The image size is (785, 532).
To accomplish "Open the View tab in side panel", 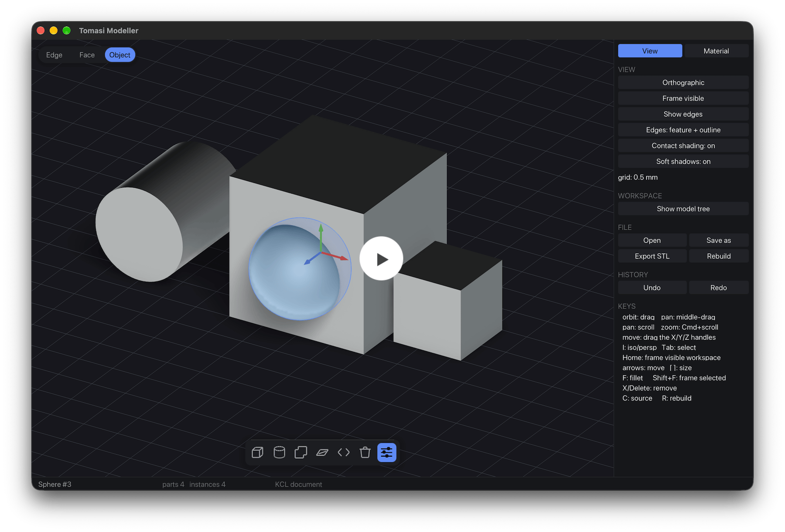I will click(650, 51).
